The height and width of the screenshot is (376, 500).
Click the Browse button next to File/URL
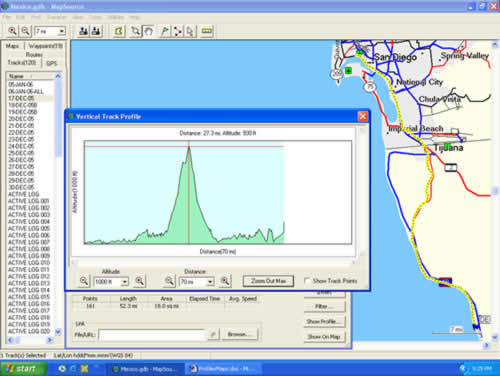coord(239,334)
